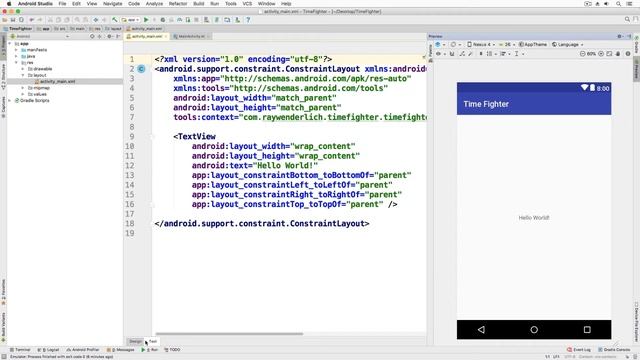Screen dimensions: 640x360
Task: Click the preview pan bell-shaped icon
Action: point(618,53)
